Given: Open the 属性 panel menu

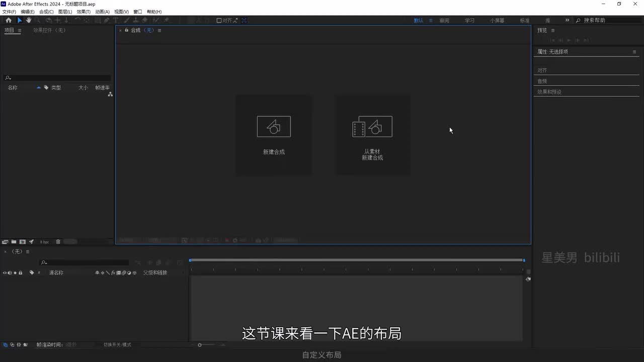Looking at the screenshot, I should coord(634,52).
